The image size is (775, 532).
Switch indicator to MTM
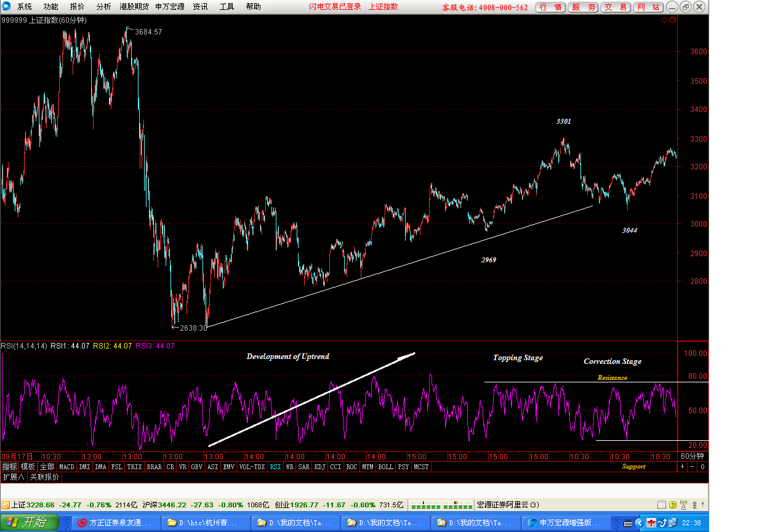367,467
